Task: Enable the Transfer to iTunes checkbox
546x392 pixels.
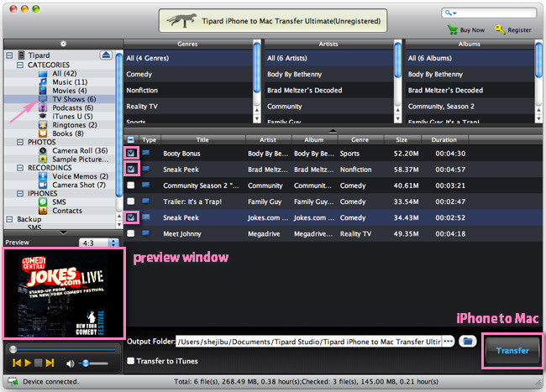Action: tap(131, 361)
